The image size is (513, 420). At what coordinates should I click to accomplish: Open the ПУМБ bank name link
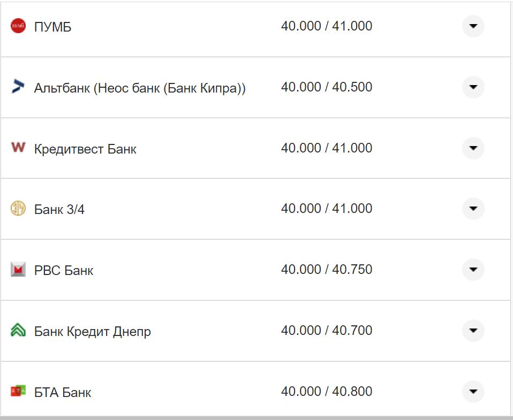tap(52, 27)
